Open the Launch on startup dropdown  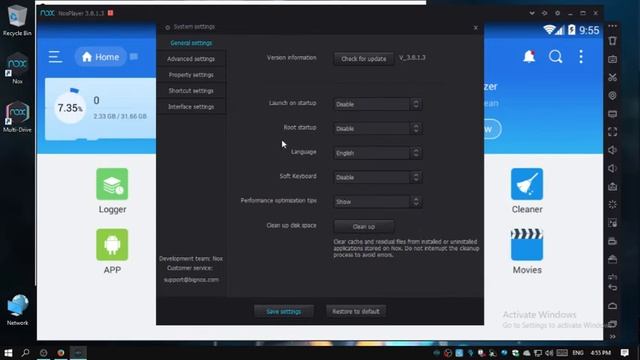pos(378,104)
